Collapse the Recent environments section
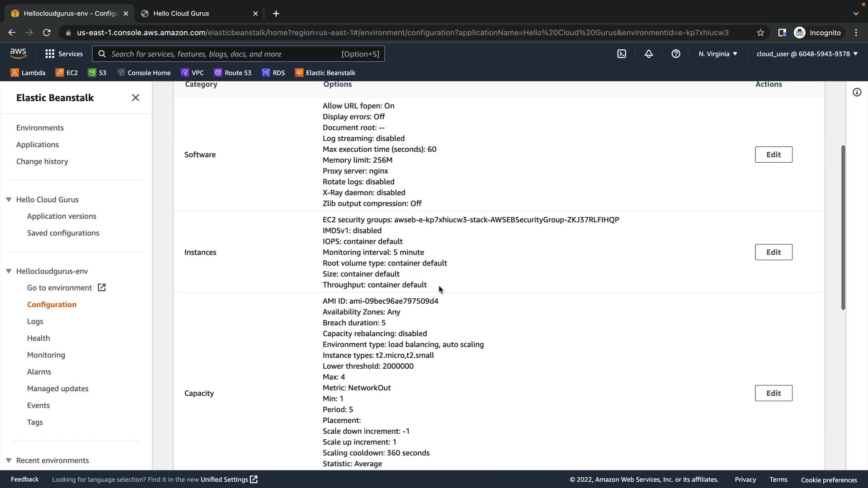This screenshot has width=868, height=488. point(9,460)
